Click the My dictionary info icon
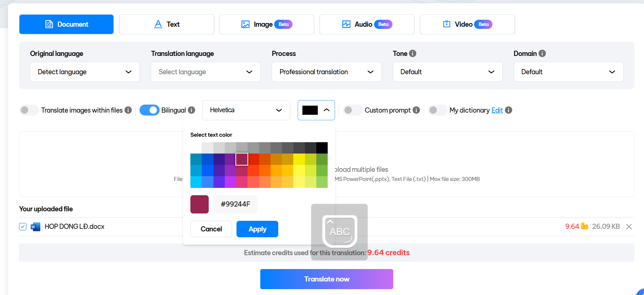The image size is (644, 295). coord(509,110)
